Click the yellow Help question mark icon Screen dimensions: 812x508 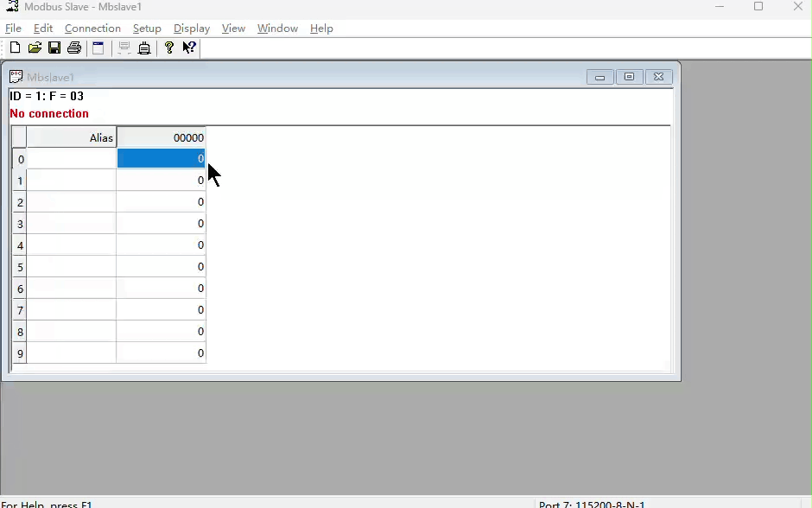click(x=169, y=48)
